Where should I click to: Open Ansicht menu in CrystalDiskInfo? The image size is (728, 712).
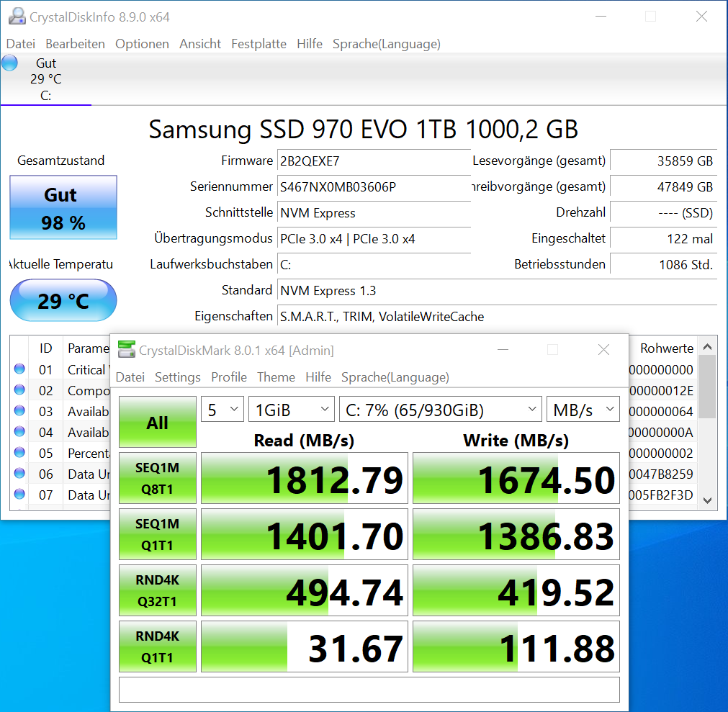[200, 44]
